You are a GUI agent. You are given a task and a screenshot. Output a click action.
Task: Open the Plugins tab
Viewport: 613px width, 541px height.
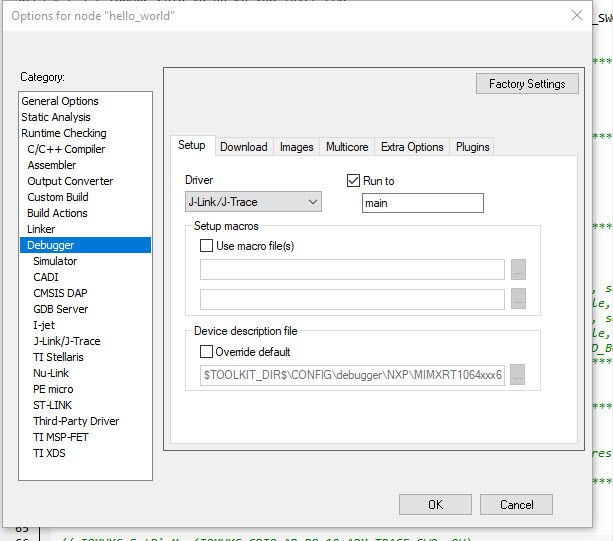pyautogui.click(x=472, y=147)
